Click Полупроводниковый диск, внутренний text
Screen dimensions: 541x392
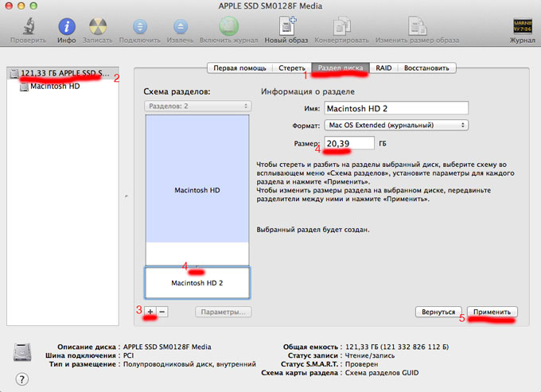189,364
